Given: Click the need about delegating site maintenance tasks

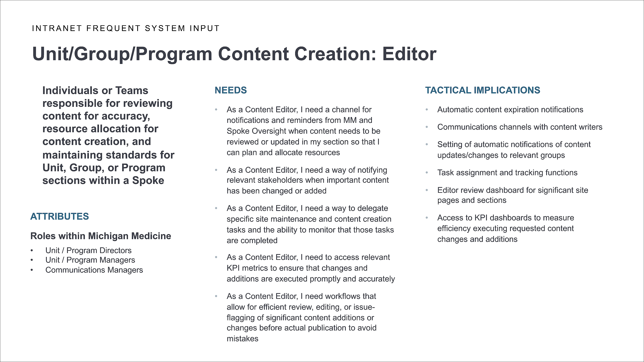Looking at the screenshot, I should pyautogui.click(x=310, y=224).
